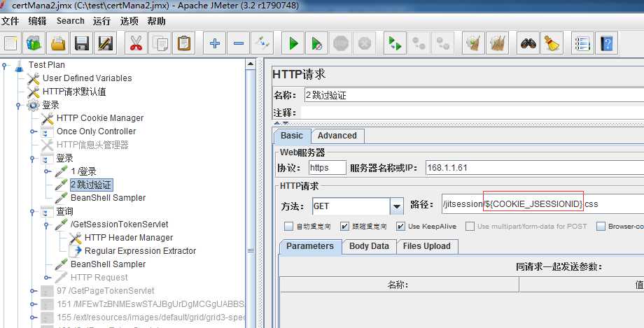Open the 帮助 menu

[x=157, y=21]
